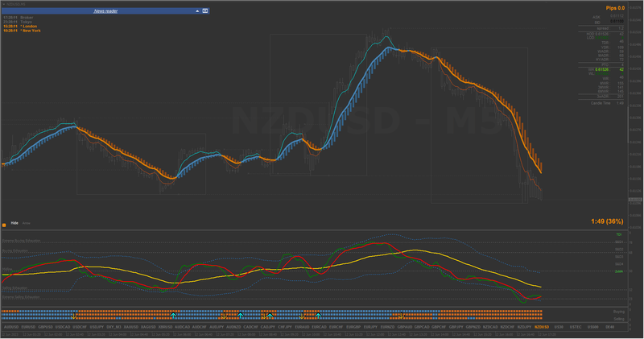
Task: Switch chart to CADCHF symbol
Action: pos(250,327)
